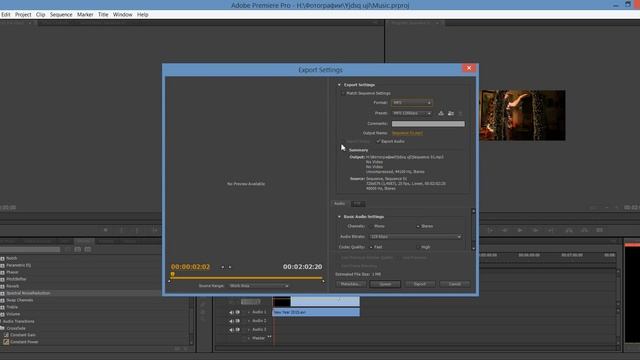Click the Treble effect icon
This screenshot has height=360, width=640.
pos(2,307)
